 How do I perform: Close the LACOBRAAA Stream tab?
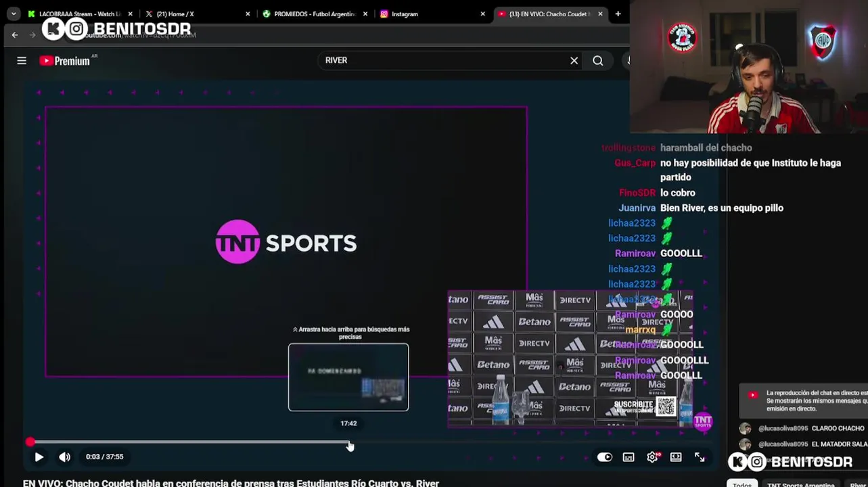[131, 14]
